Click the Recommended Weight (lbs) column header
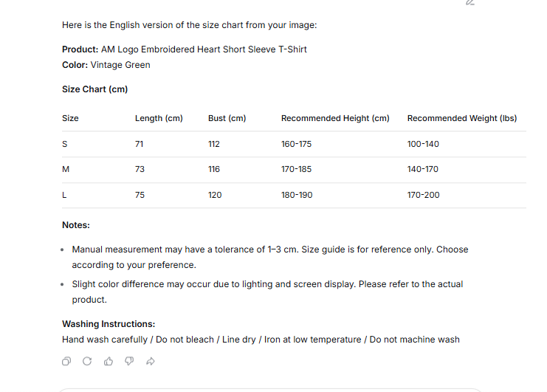 462,118
